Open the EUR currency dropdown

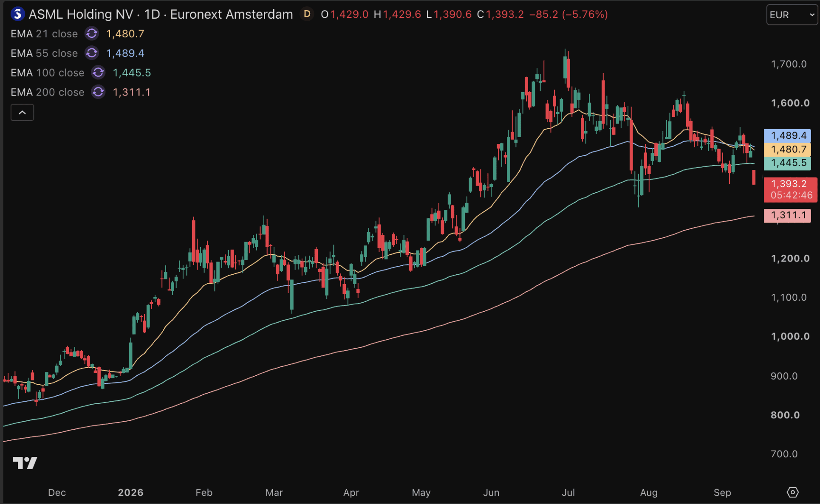[x=792, y=15]
